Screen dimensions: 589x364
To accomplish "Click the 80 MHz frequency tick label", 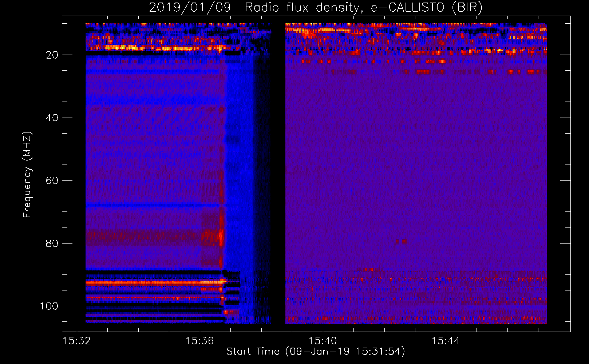I will [52, 243].
